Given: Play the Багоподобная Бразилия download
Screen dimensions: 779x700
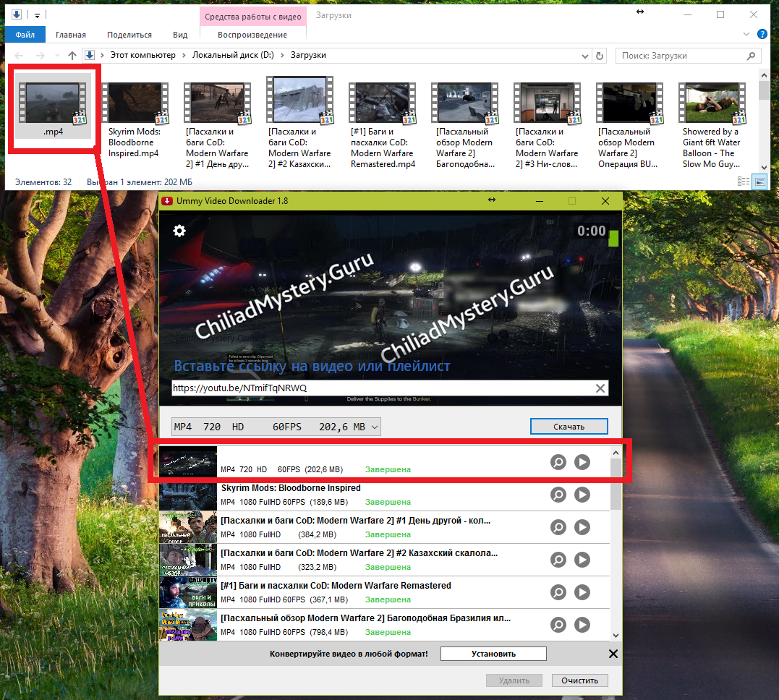Looking at the screenshot, I should coord(582,625).
